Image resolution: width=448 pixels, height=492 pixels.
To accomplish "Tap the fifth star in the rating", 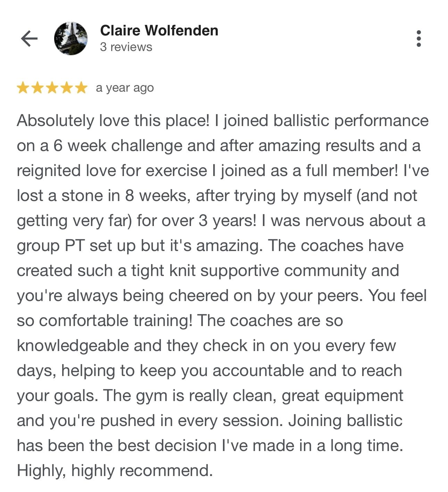I will pos(81,88).
